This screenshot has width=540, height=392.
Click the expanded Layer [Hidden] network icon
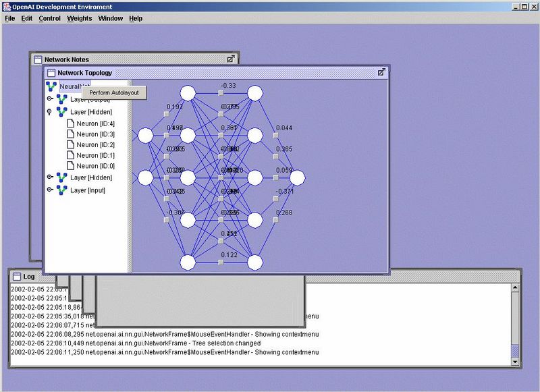click(x=62, y=112)
